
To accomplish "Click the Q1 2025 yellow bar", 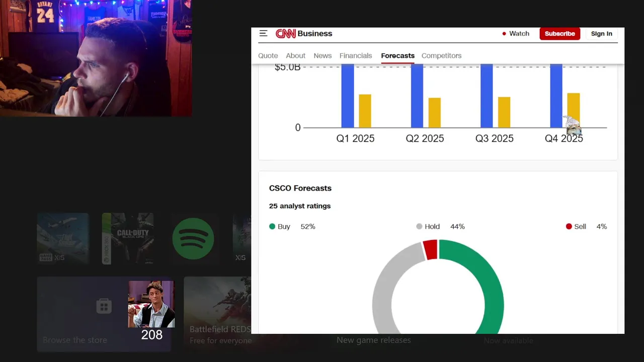I will pos(365,111).
